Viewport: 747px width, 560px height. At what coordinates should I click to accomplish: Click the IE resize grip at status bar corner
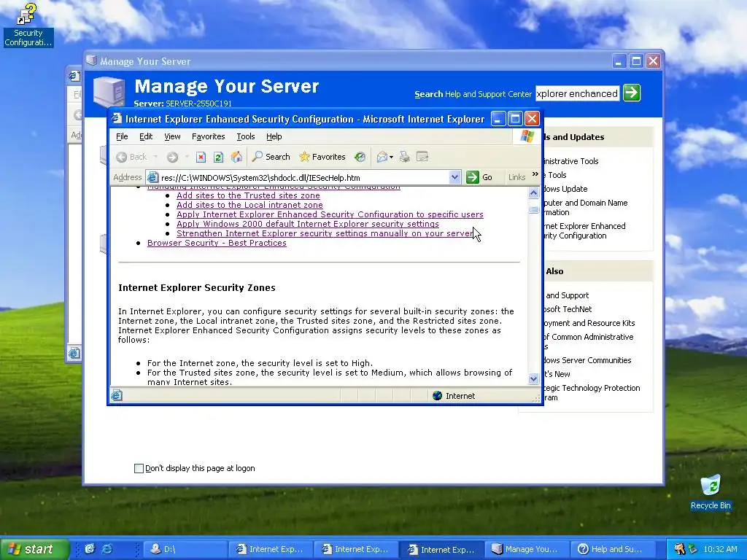(536, 398)
